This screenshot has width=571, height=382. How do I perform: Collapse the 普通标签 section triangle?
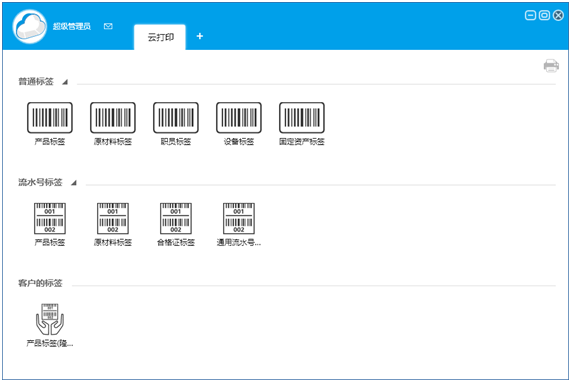point(65,82)
